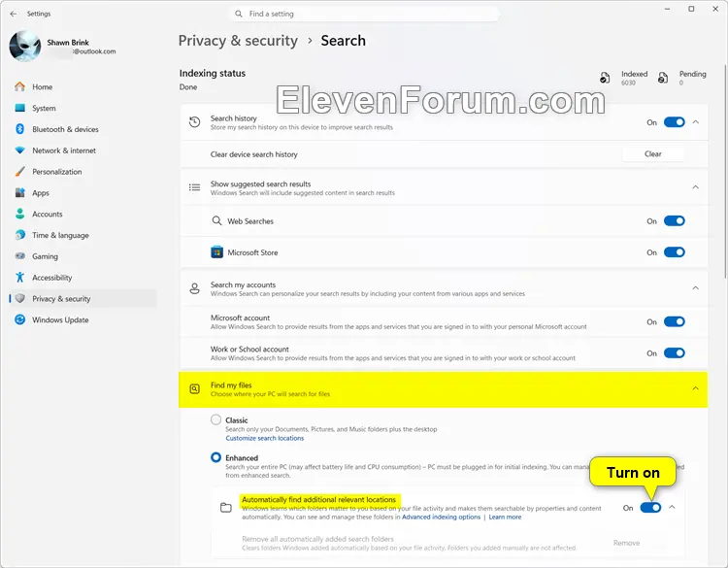Image resolution: width=728 pixels, height=568 pixels.
Task: Collapse Show suggested search results chevron
Action: click(696, 187)
